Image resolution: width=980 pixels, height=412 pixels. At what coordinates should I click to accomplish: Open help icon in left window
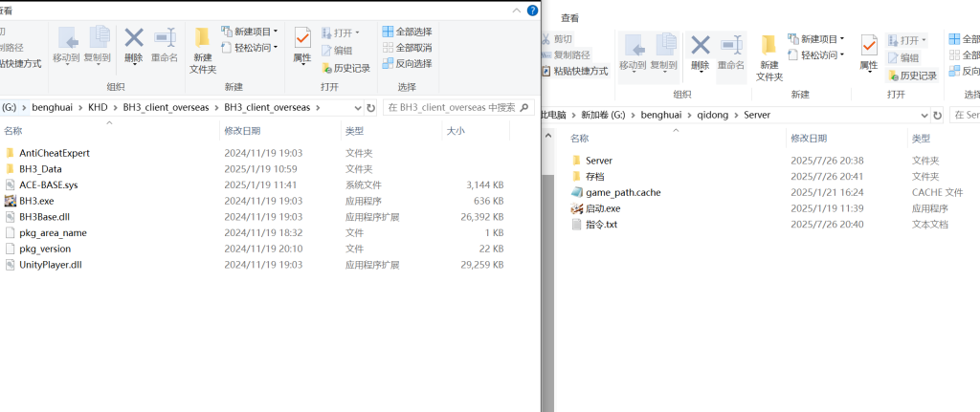point(532,11)
